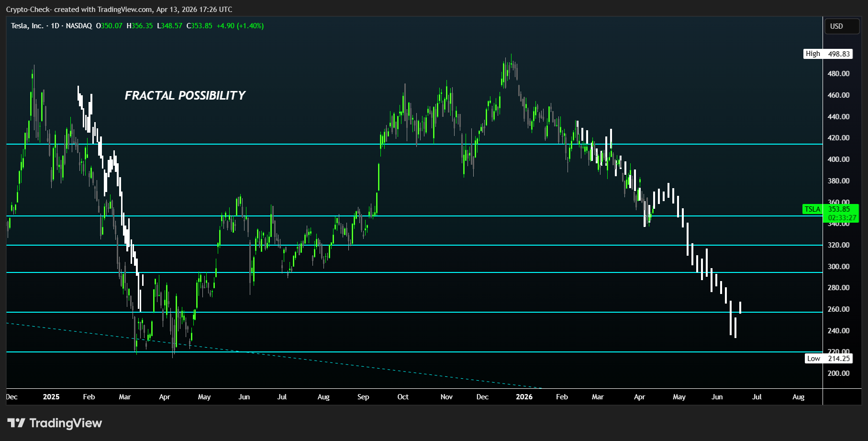Image resolution: width=868 pixels, height=441 pixels.
Task: Click the open value O350.07
Action: [x=109, y=26]
